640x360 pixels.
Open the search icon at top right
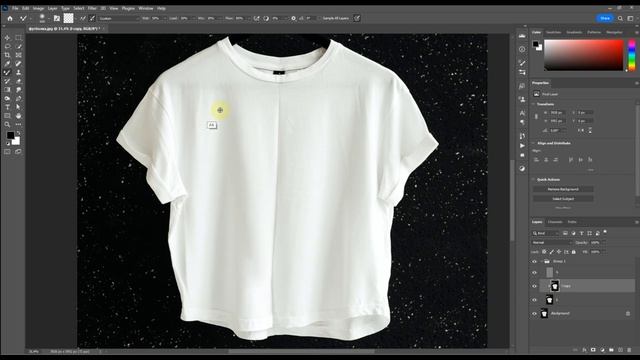(x=620, y=18)
